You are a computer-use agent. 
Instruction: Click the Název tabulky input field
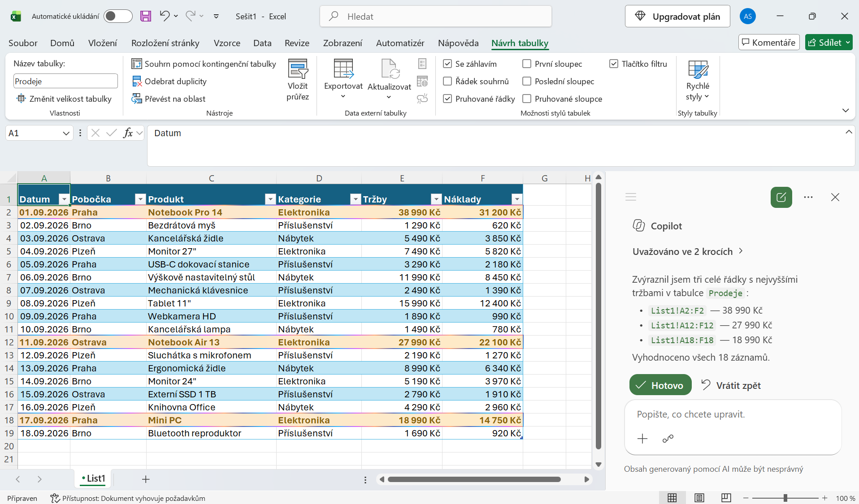(65, 81)
